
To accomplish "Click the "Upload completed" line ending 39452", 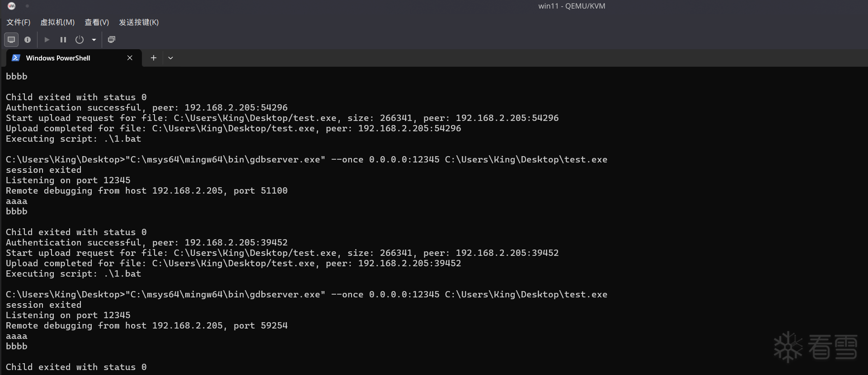I will pos(234,263).
